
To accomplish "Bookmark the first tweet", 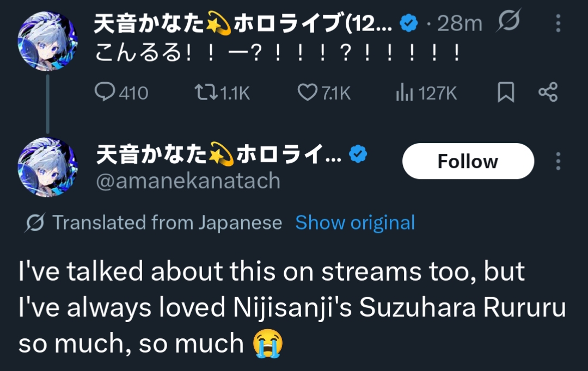I will coord(506,92).
